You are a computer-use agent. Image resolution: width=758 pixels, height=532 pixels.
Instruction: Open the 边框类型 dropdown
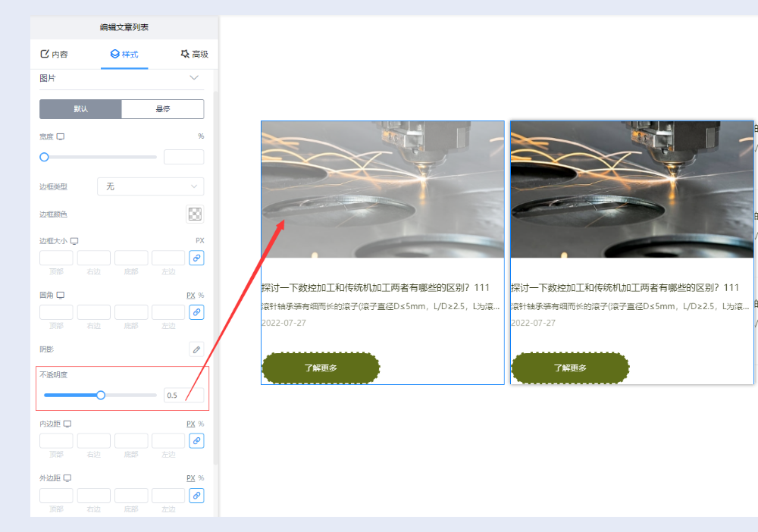click(x=150, y=186)
